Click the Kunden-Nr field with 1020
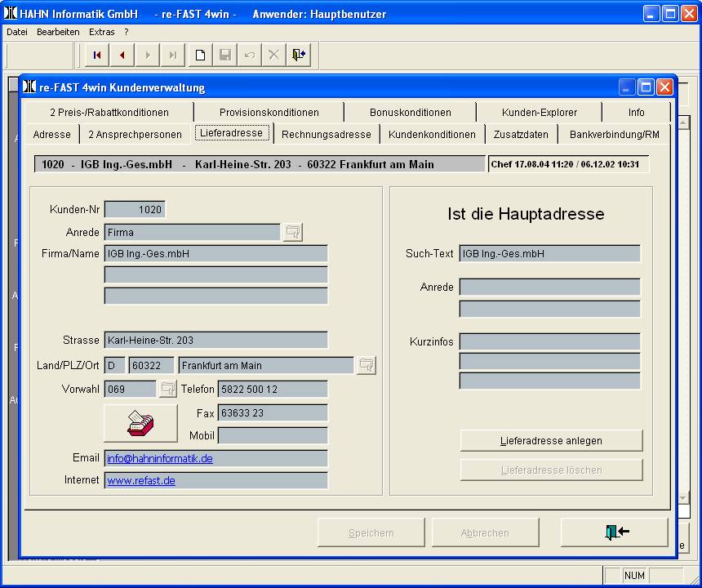Screen dimensions: 702x588 [135, 209]
